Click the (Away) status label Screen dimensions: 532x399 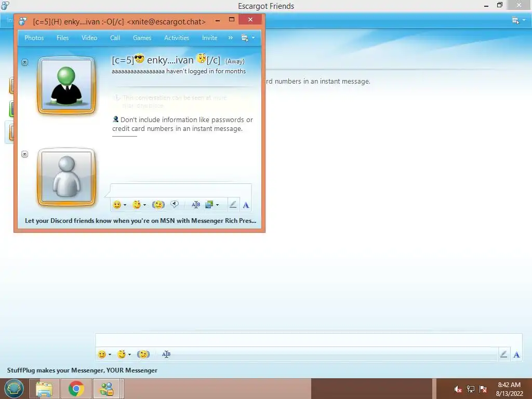(235, 61)
